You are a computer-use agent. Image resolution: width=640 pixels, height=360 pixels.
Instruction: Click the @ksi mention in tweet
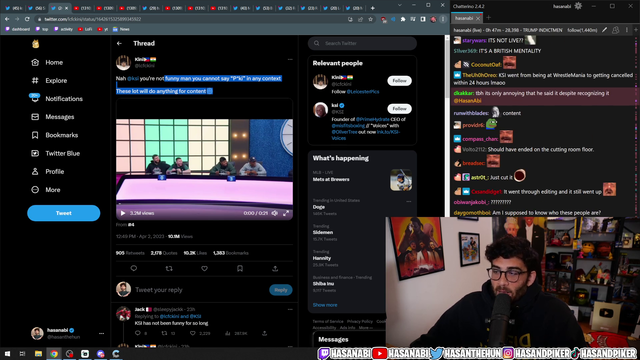point(133,78)
